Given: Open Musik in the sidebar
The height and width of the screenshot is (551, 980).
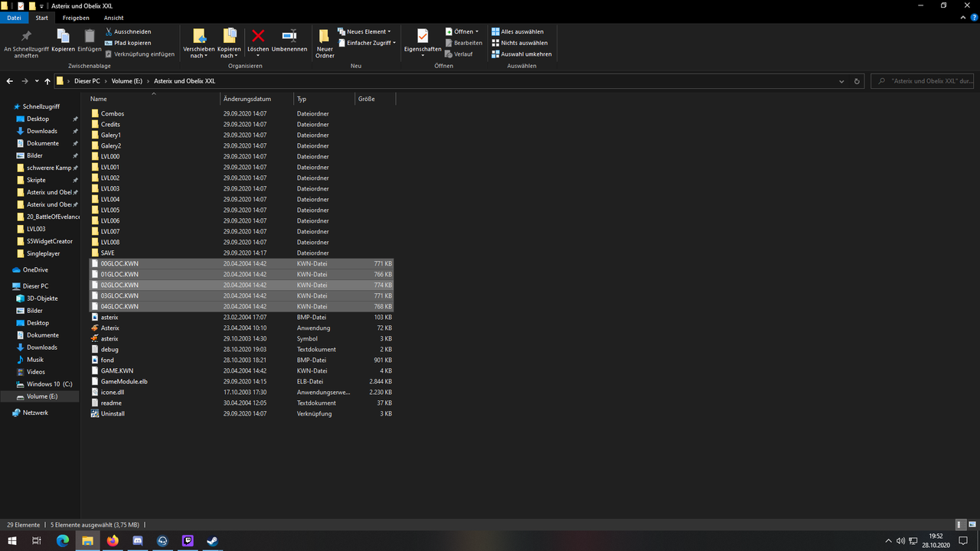Looking at the screenshot, I should [x=35, y=360].
